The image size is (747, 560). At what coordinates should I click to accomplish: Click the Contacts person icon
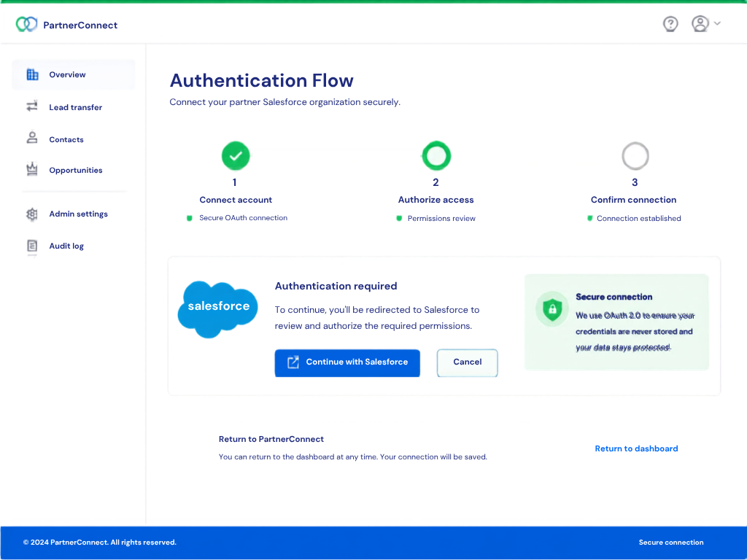pyautogui.click(x=32, y=138)
